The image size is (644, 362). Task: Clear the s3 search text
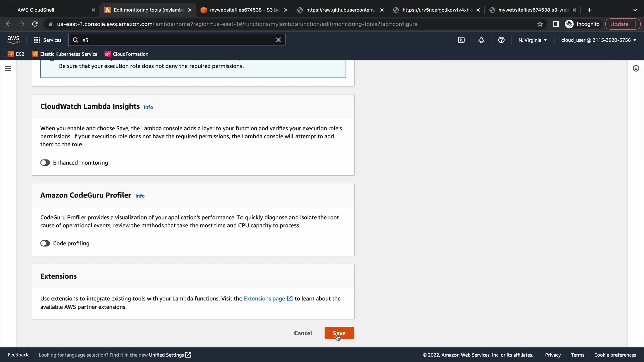[278, 40]
